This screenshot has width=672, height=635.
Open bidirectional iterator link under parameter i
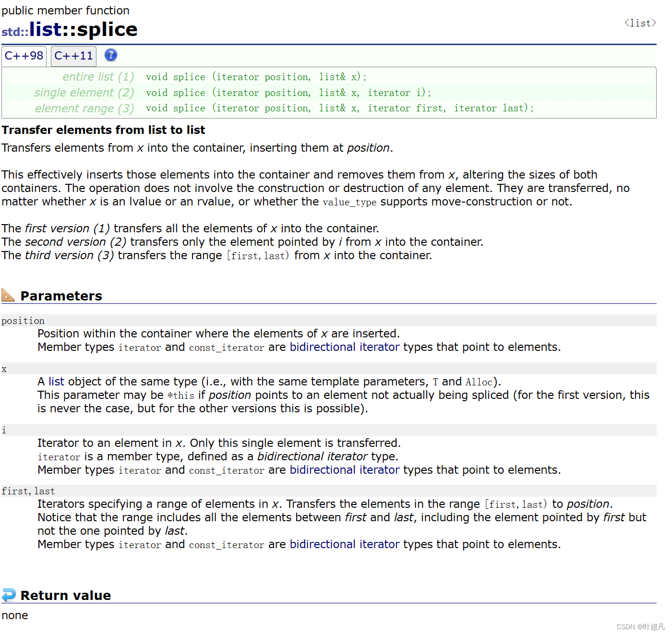pyautogui.click(x=345, y=470)
